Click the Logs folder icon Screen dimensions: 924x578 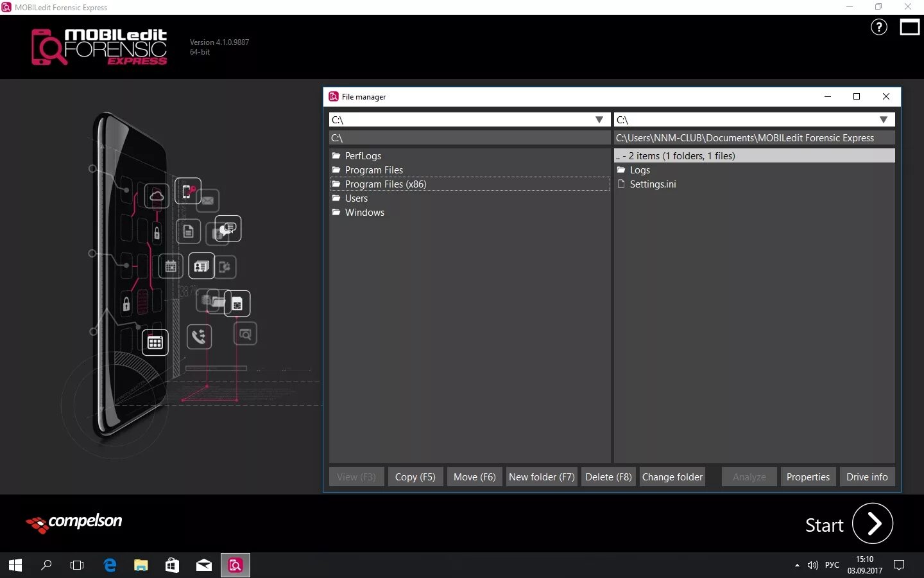point(621,170)
